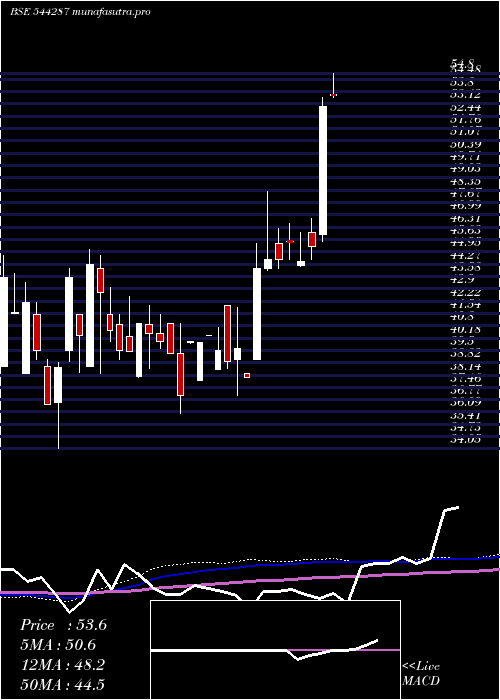Screen dimensions: 500x700
Task: Select the 53.12 price axis label
Action: pyautogui.click(x=465, y=94)
